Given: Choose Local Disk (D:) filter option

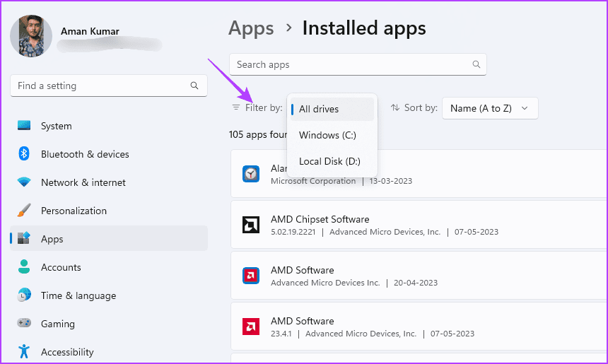Looking at the screenshot, I should 332,161.
